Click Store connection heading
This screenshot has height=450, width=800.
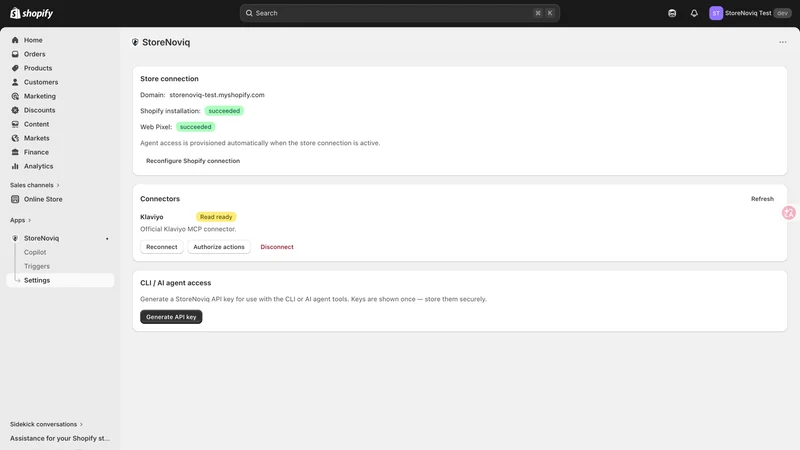(169, 79)
